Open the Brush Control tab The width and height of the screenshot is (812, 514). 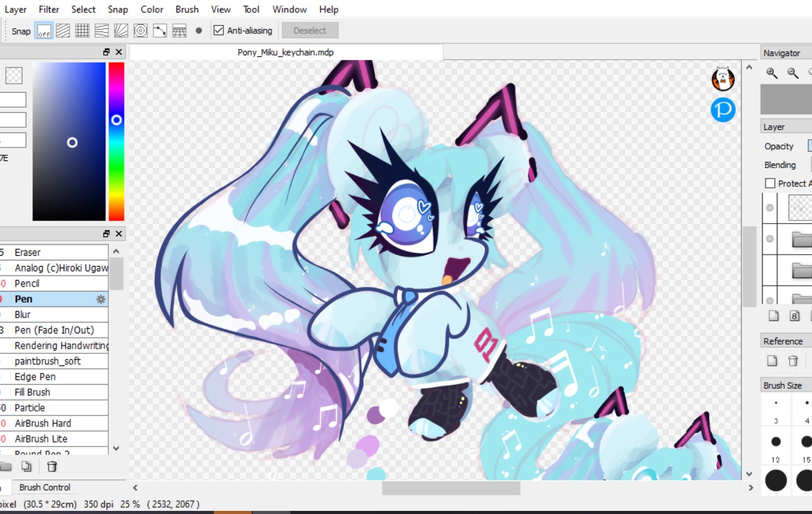click(45, 487)
